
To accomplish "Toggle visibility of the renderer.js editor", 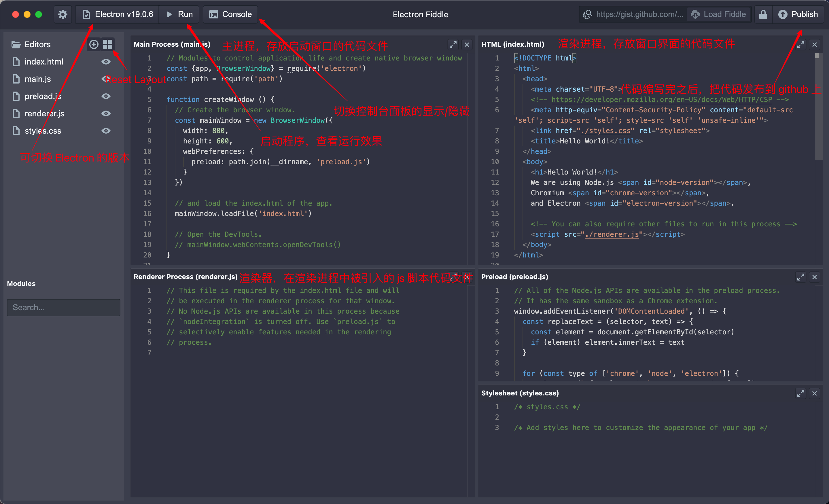I will pos(106,113).
